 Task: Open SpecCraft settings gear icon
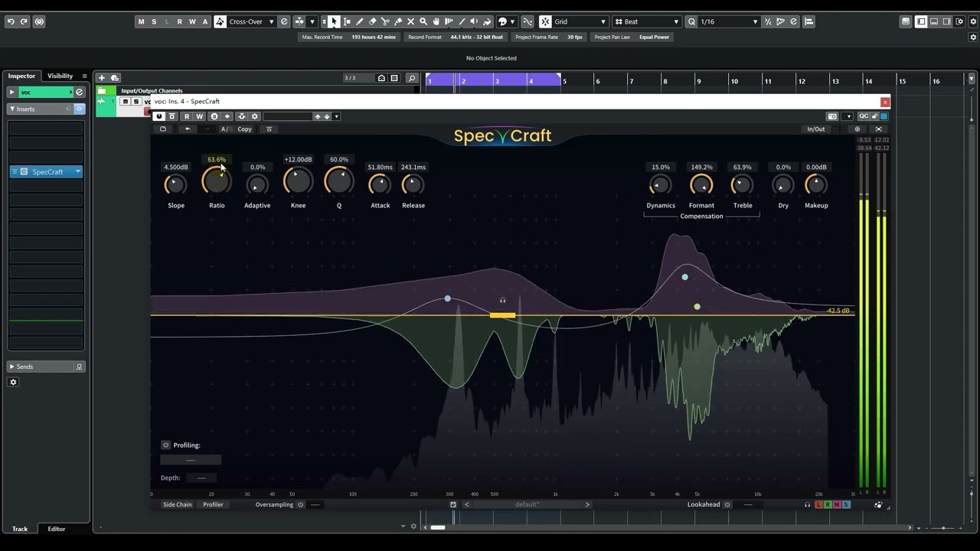click(857, 129)
